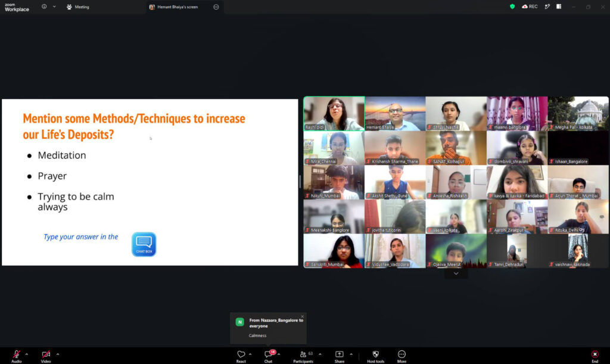Select the Mira_Chennai video tile
Viewport: 610px width, 364px height.
[x=334, y=148]
